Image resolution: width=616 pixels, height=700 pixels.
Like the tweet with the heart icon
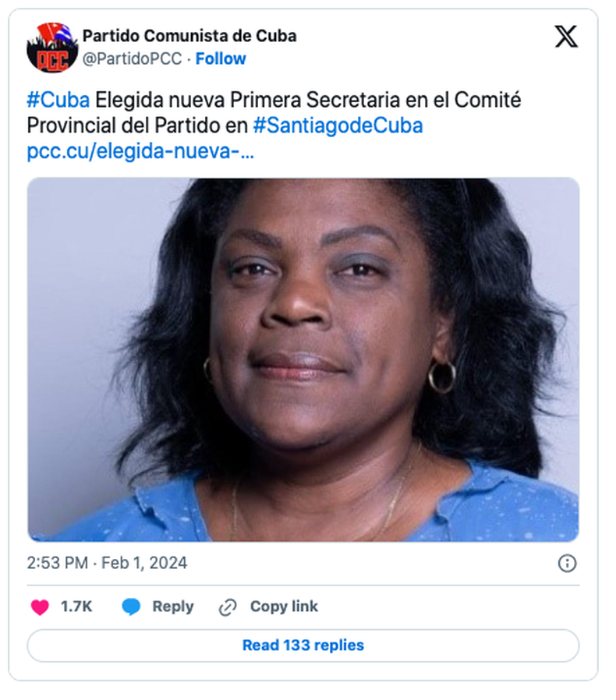(x=39, y=607)
